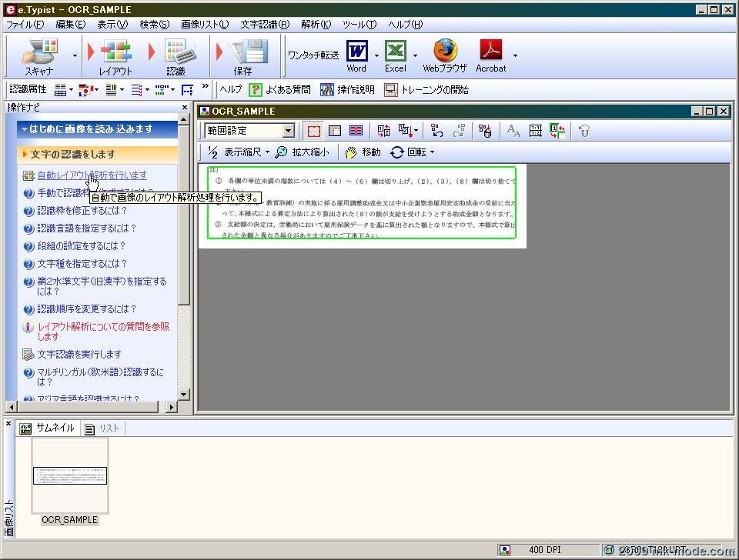Image resolution: width=739 pixels, height=560 pixels.
Task: Open the 文字認識(R) menu
Action: (x=265, y=24)
